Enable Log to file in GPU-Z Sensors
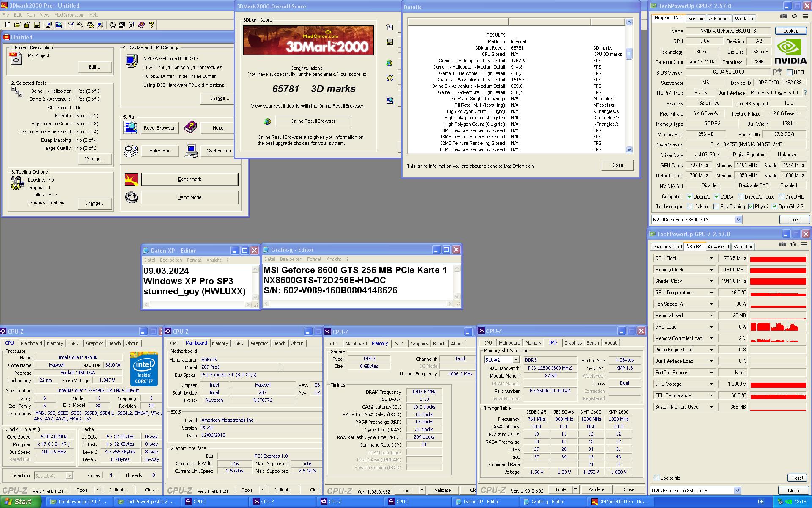Viewport: 812px width, 508px height. click(656, 478)
